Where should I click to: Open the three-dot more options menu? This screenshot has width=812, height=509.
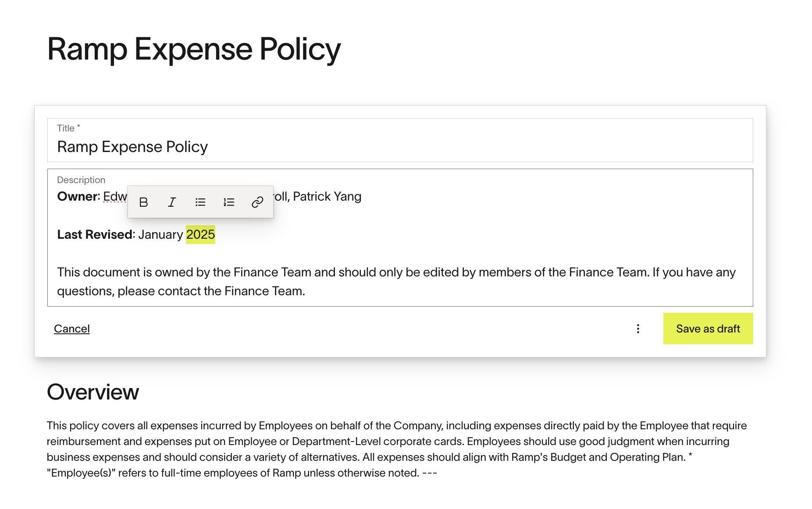click(638, 329)
